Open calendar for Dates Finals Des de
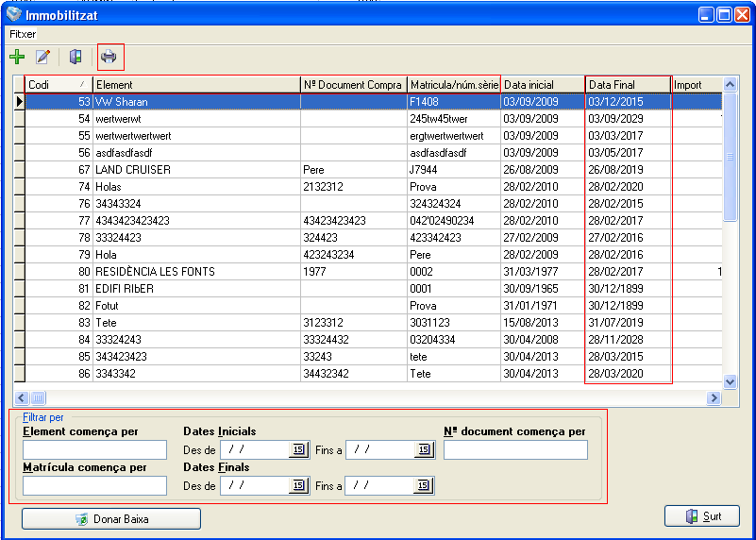The width and height of the screenshot is (756, 540). [298, 485]
